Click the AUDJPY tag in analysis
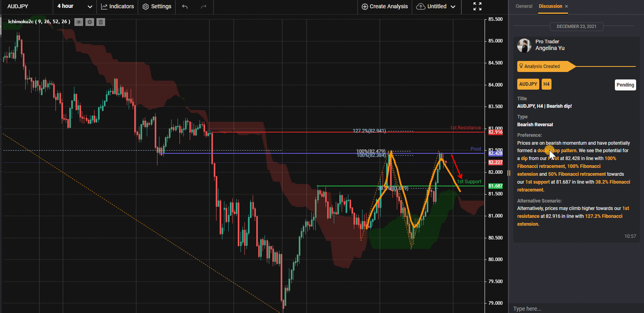 (x=528, y=84)
